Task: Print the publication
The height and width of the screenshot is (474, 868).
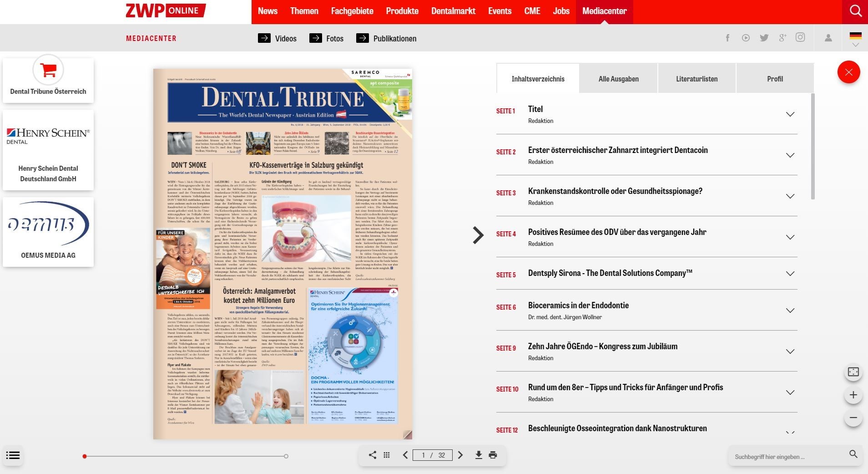Action: click(x=493, y=455)
